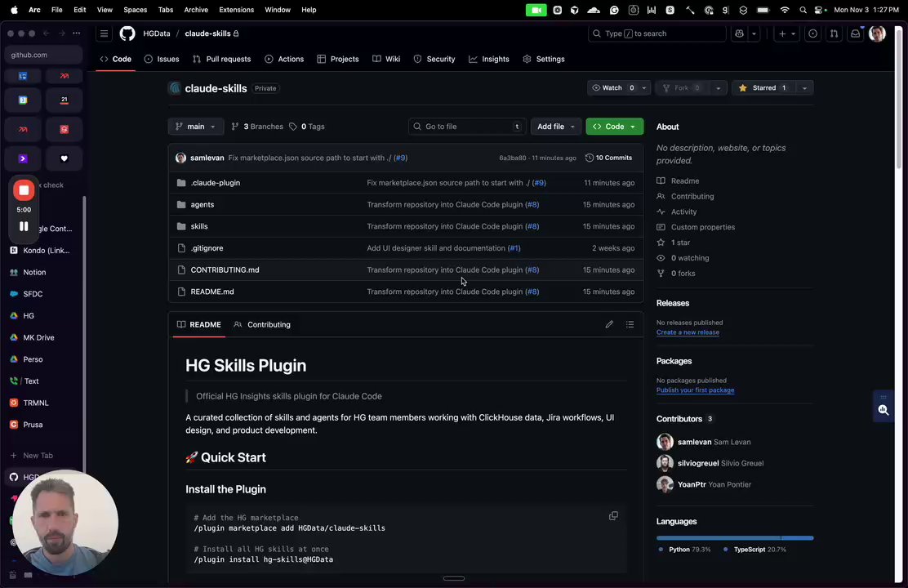This screenshot has width=908, height=588.
Task: Click the heart pinned tab in Arc
Action: pos(65,158)
